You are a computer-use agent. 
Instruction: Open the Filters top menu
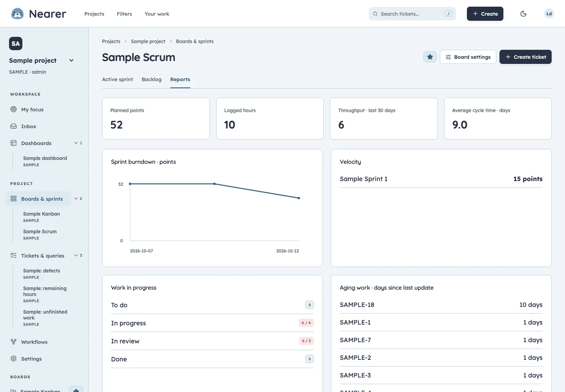coord(124,14)
